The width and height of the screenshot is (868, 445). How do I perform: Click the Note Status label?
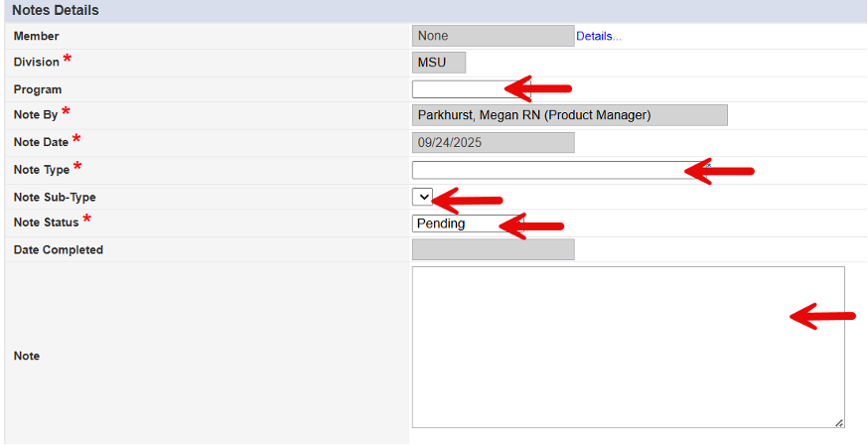47,222
